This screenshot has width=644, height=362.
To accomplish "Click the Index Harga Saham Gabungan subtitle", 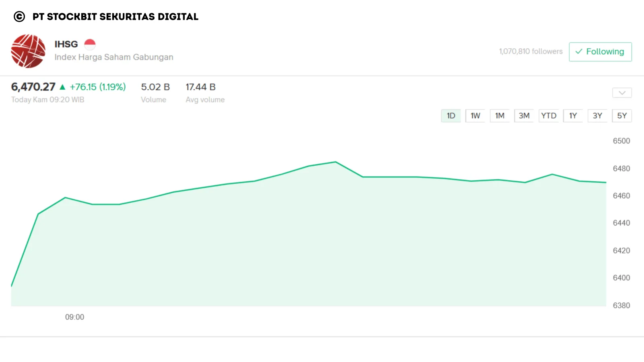I will [x=114, y=57].
